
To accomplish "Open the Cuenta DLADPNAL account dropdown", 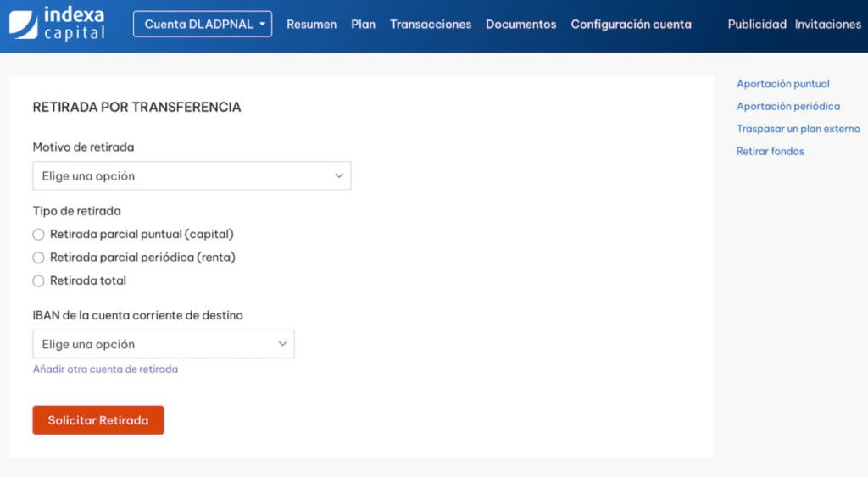I will click(203, 25).
